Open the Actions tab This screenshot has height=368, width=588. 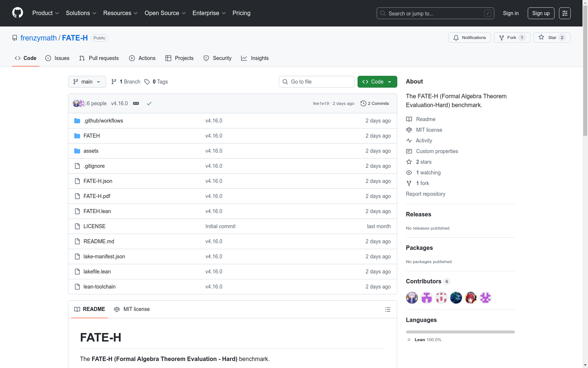[142, 58]
